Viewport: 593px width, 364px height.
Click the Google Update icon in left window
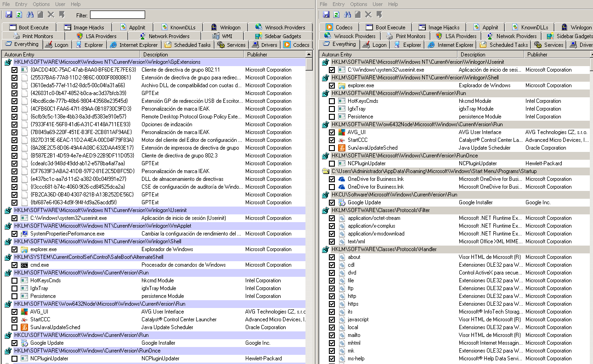click(24, 343)
